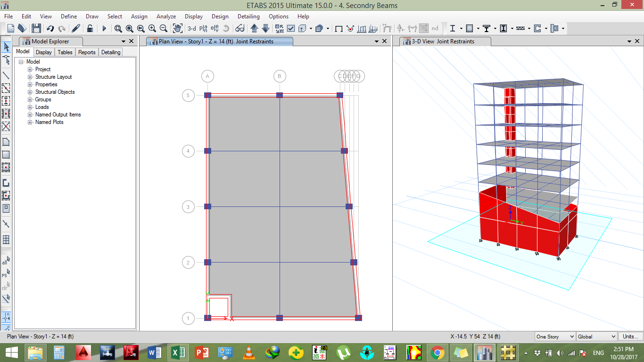The image size is (644, 362).
Task: Select the 3-D View Joint Restraints tab
Action: point(445,41)
